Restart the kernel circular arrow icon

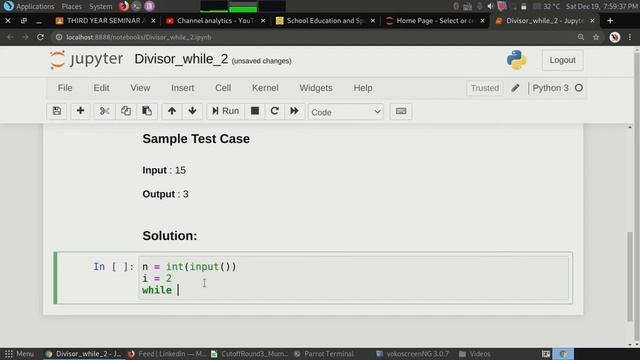tap(274, 111)
